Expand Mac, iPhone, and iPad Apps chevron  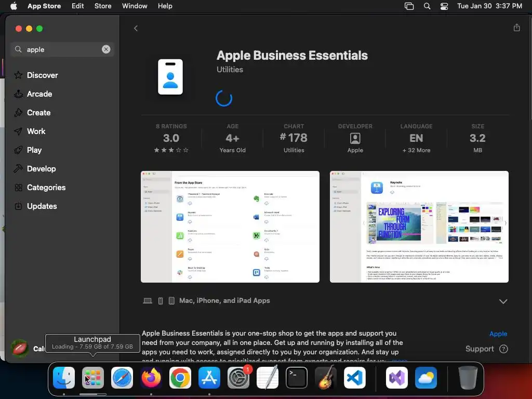[503, 301]
